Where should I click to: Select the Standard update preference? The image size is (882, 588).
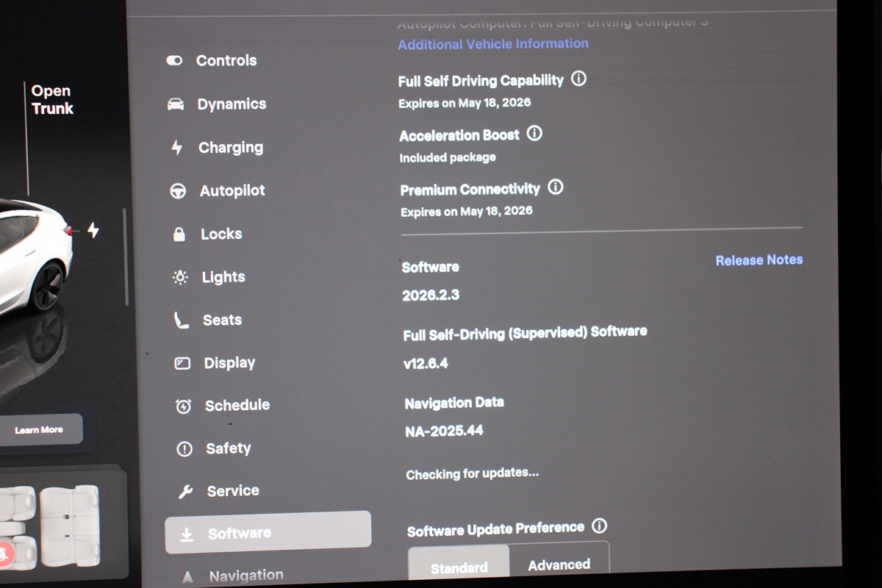point(459,567)
